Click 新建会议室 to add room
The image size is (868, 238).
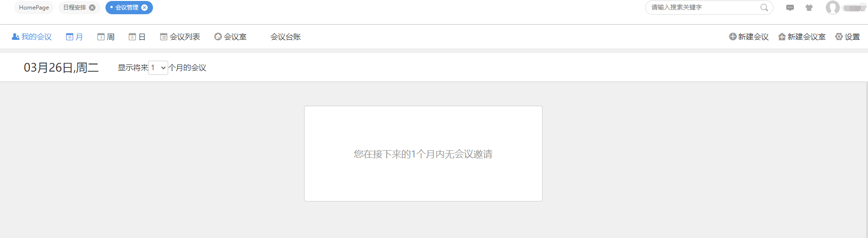tap(802, 37)
